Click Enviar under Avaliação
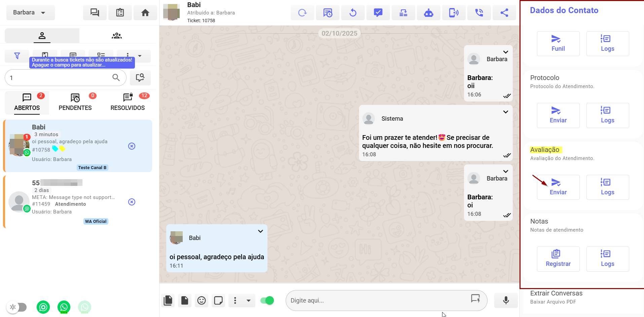 click(558, 187)
